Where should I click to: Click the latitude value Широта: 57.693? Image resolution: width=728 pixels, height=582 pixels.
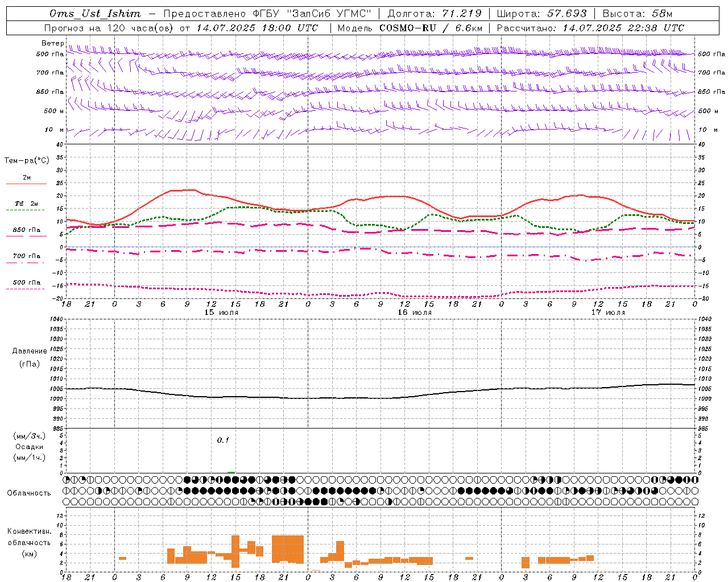(541, 14)
